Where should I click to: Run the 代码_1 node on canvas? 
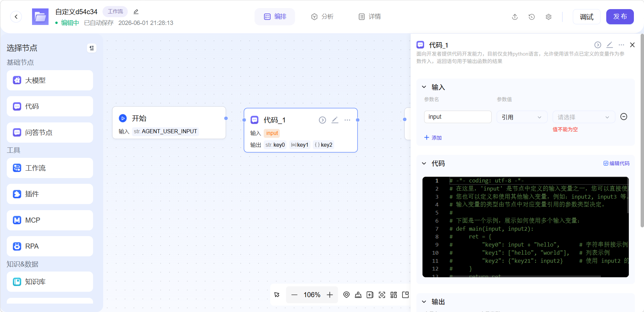click(322, 120)
